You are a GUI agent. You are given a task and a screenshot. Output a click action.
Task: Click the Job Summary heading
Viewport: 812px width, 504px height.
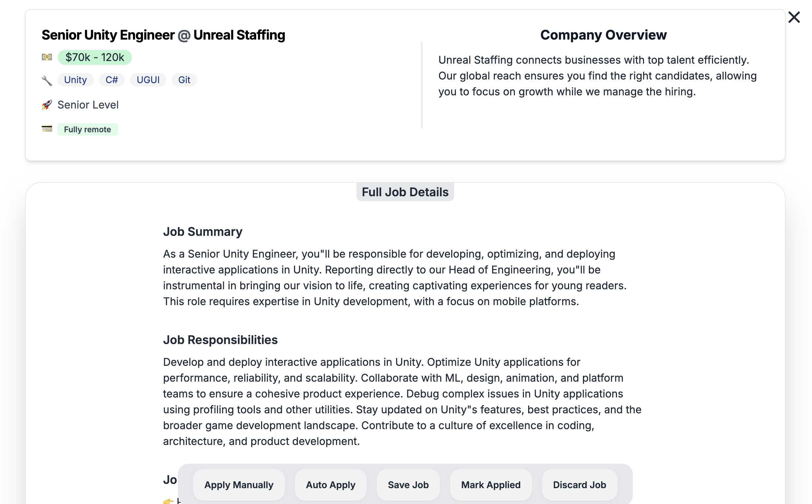[202, 232]
